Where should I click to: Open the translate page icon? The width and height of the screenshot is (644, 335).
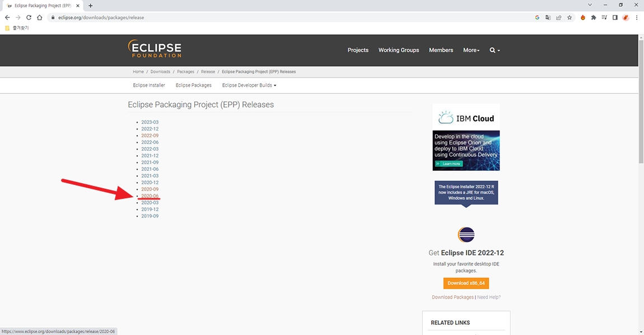tap(548, 18)
